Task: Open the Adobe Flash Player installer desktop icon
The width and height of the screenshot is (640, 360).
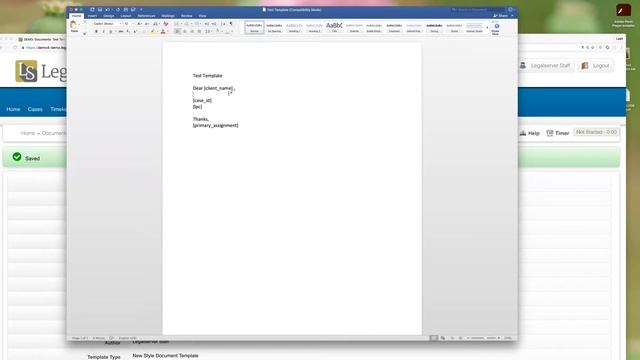Action: 623,16
